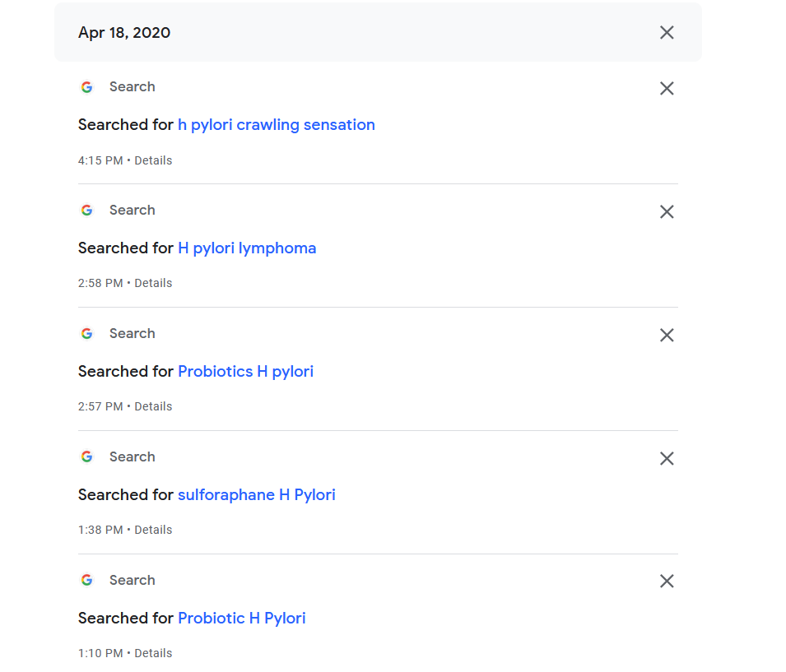Delete the 'H pylori lymphoma' search entry
786x672 pixels.
click(666, 211)
